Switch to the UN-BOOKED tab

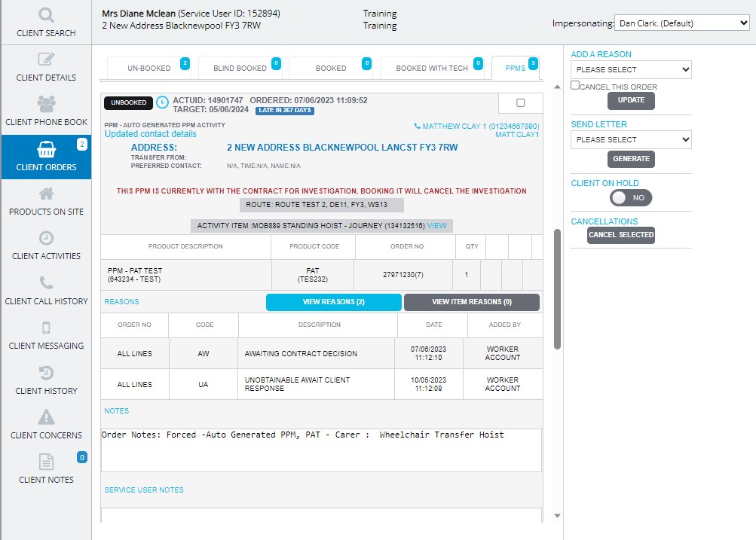tap(149, 68)
